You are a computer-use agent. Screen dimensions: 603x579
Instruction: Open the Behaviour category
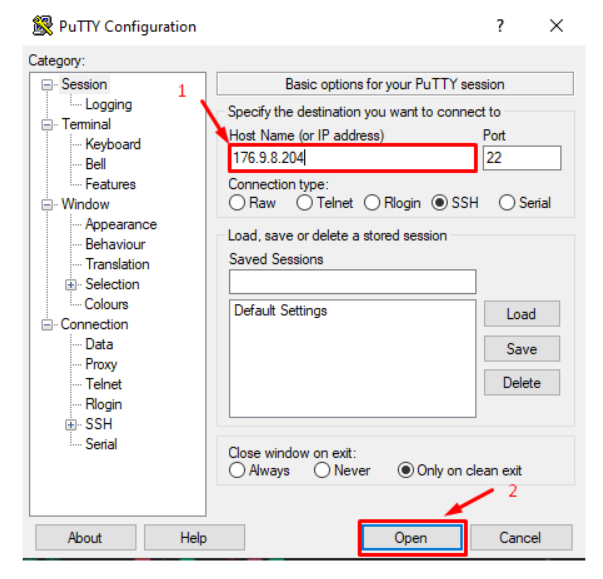(115, 244)
